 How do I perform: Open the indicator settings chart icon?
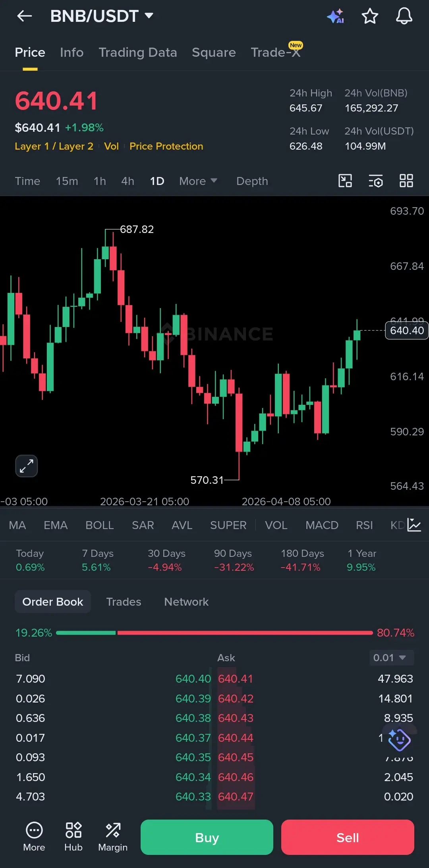414,525
